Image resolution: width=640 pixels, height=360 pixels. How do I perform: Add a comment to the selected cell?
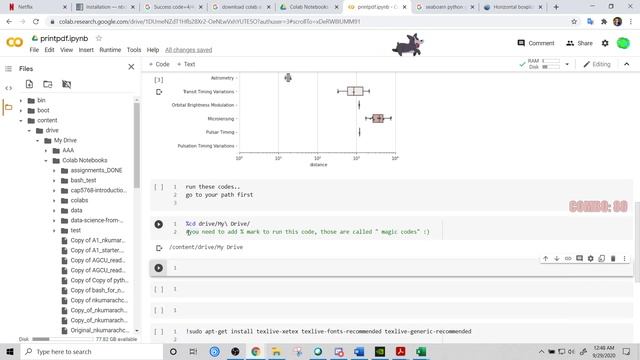[579, 258]
